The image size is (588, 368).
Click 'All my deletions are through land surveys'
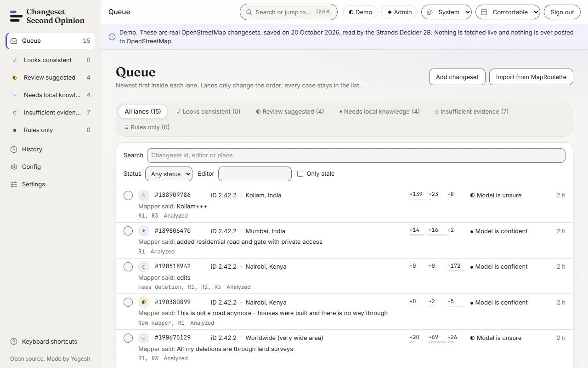point(235,349)
